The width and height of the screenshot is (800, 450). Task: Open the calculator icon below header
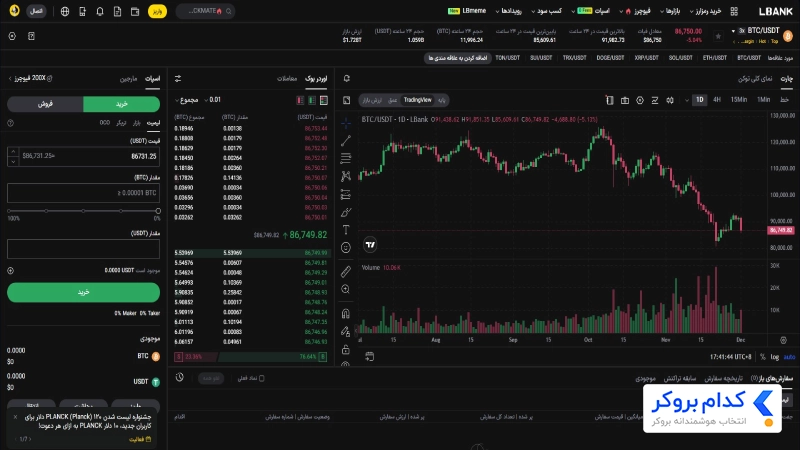31,36
